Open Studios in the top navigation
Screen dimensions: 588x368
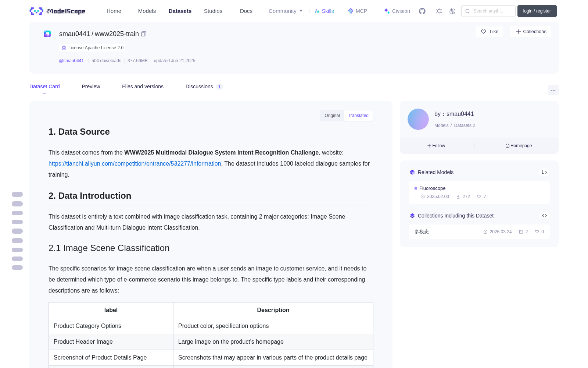213,11
